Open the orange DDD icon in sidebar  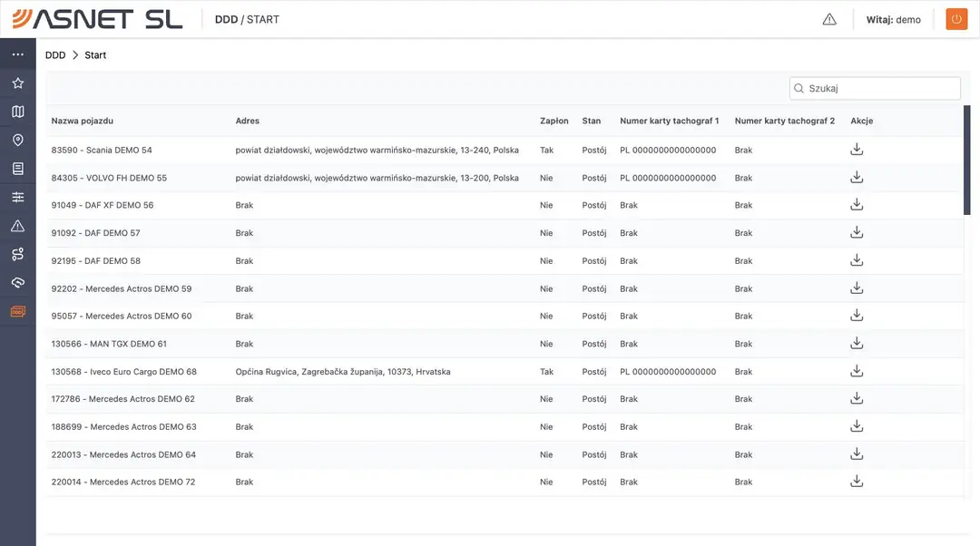[x=17, y=311]
